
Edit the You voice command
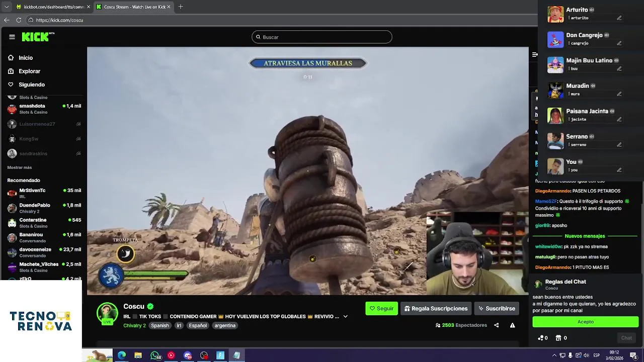click(619, 170)
